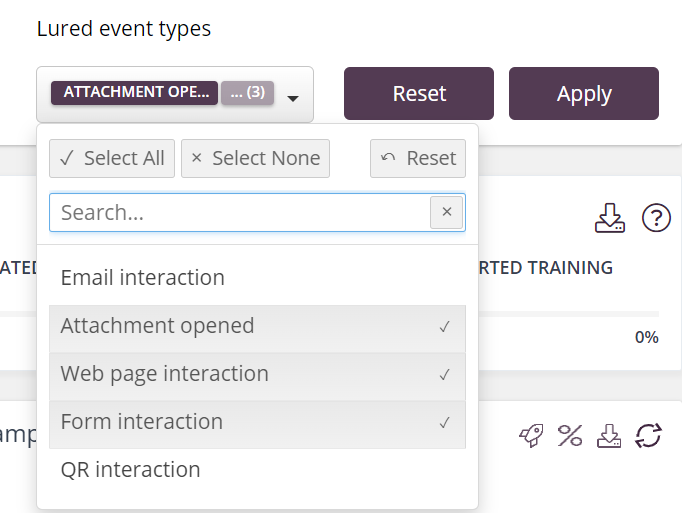Screen dimensions: 682x513
Task: Click the percent symbol icon
Action: [x=570, y=435]
